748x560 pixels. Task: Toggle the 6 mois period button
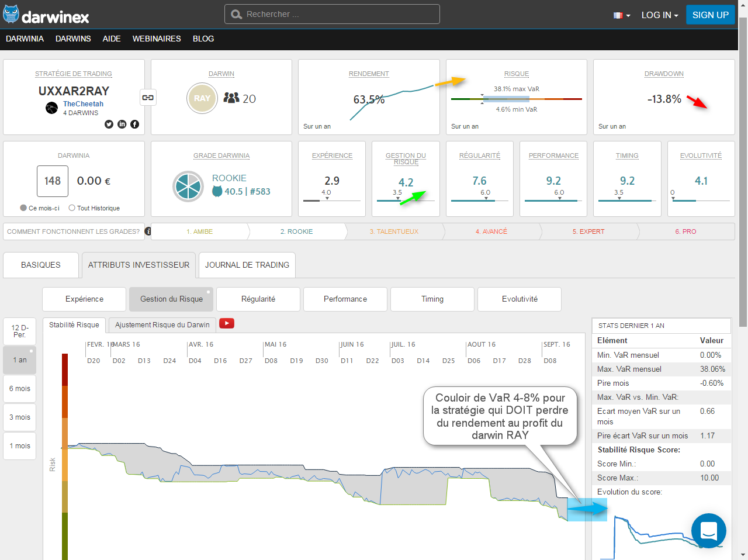tap(20, 389)
